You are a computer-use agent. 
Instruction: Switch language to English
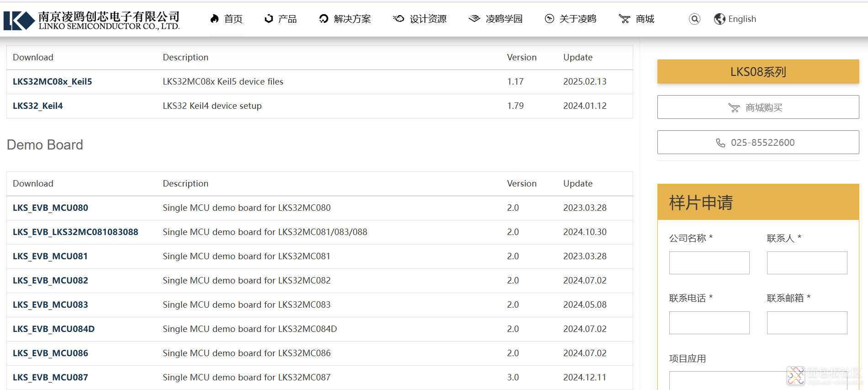coord(742,19)
